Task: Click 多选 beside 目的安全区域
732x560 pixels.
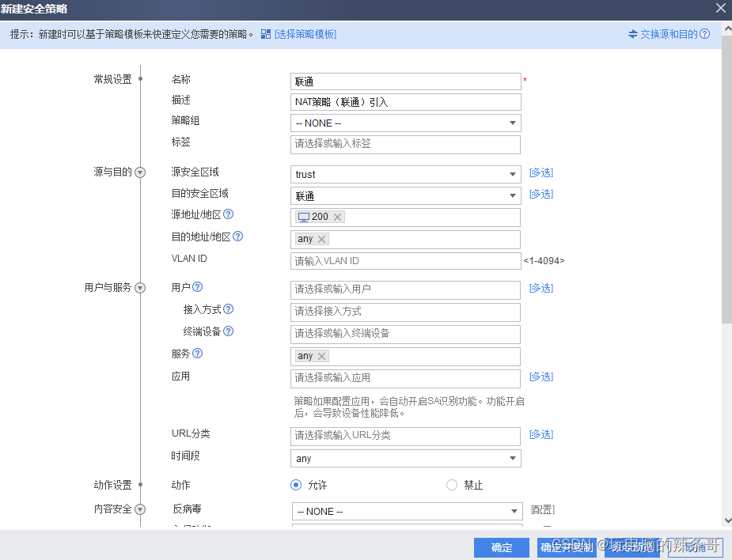Action: (x=541, y=194)
